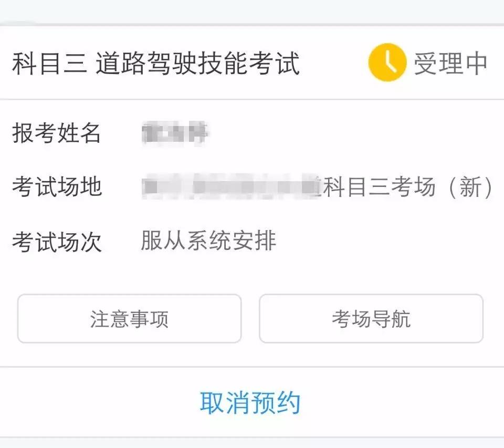
Task: Open the 注意事项 notes
Action: pos(129,319)
